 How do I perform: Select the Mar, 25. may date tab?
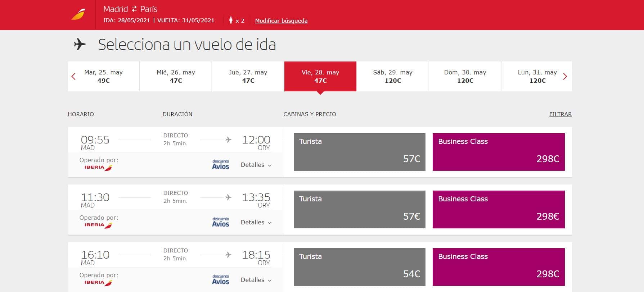tap(104, 76)
